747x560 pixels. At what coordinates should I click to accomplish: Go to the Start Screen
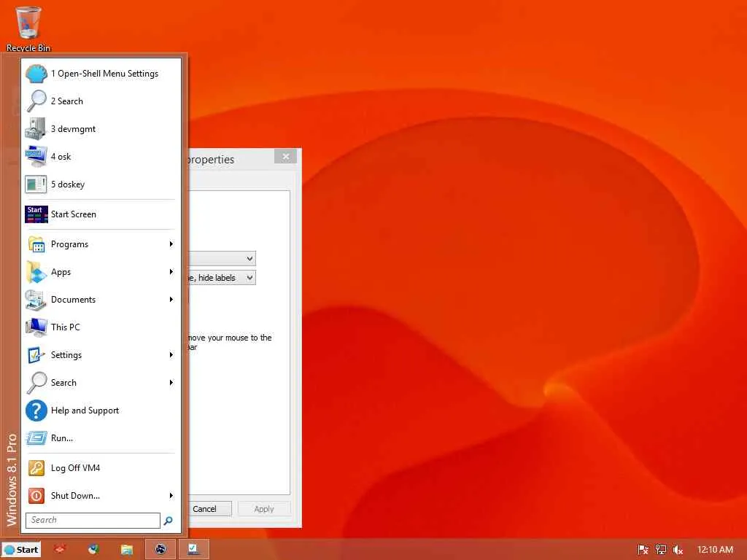click(x=101, y=214)
